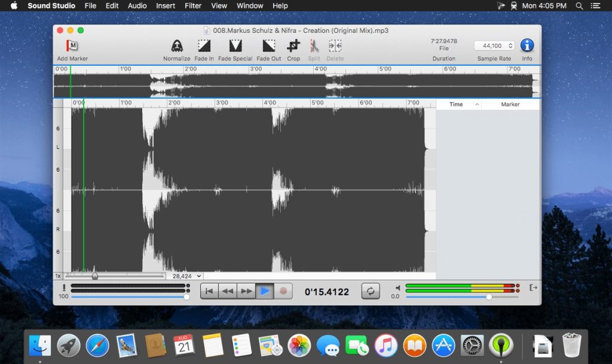Open Photos from the Dock
Image resolution: width=612 pixels, height=364 pixels.
tap(299, 345)
